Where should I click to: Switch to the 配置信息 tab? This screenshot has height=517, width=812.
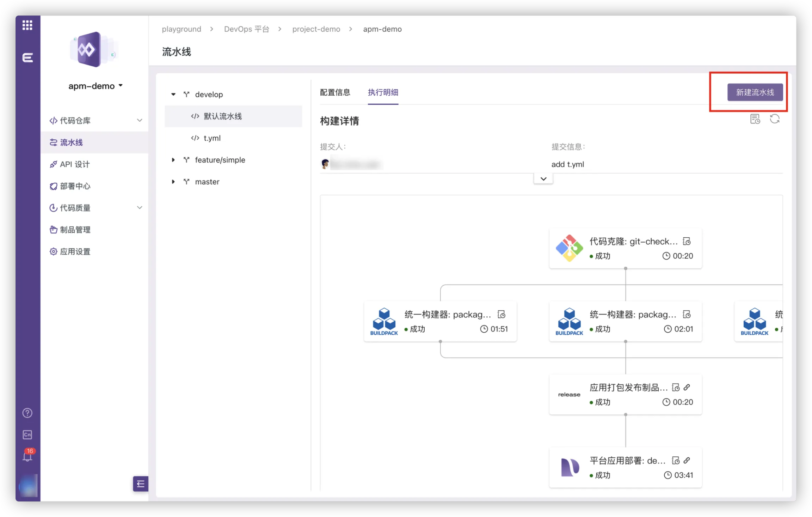click(335, 92)
